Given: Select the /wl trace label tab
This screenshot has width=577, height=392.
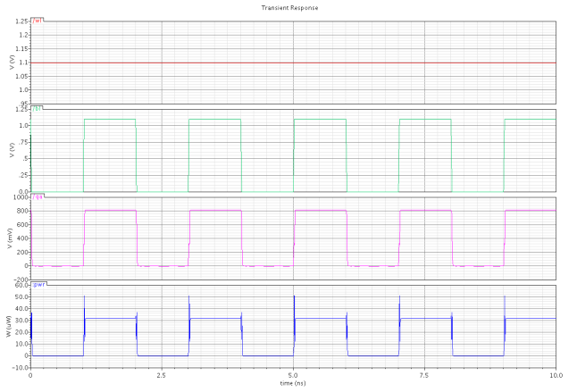Looking at the screenshot, I should [37, 19].
